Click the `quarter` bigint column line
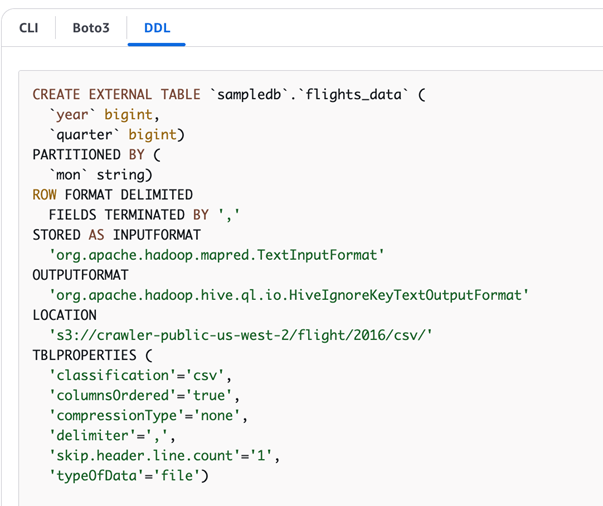 click(x=117, y=135)
